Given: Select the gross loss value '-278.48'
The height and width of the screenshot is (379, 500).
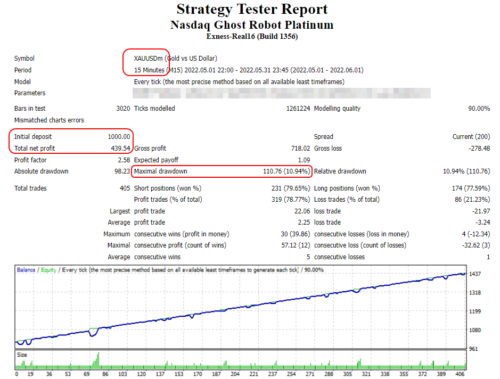Looking at the screenshot, I should (479, 148).
